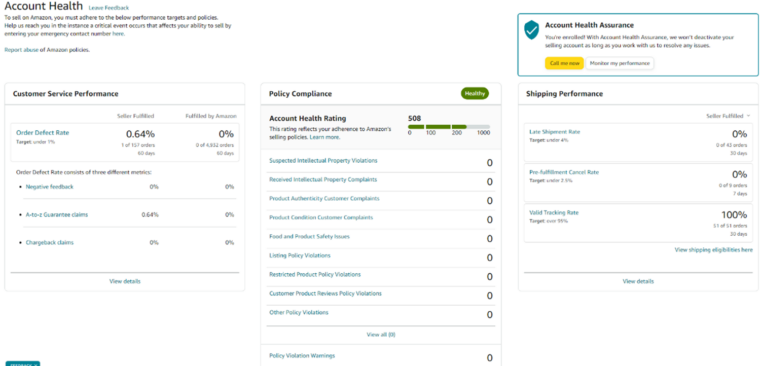This screenshot has width=760, height=366.
Task: Click the '0 of 4,932 orders' text
Action: [215, 145]
